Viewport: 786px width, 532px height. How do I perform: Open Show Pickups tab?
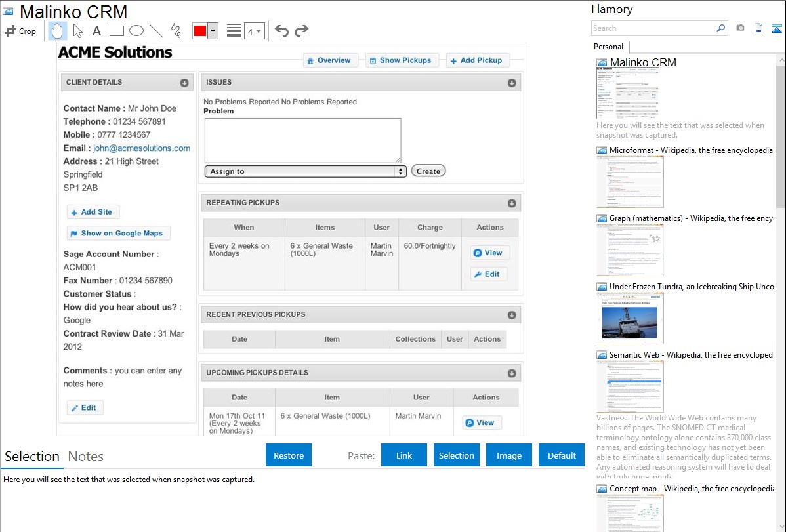pos(402,60)
